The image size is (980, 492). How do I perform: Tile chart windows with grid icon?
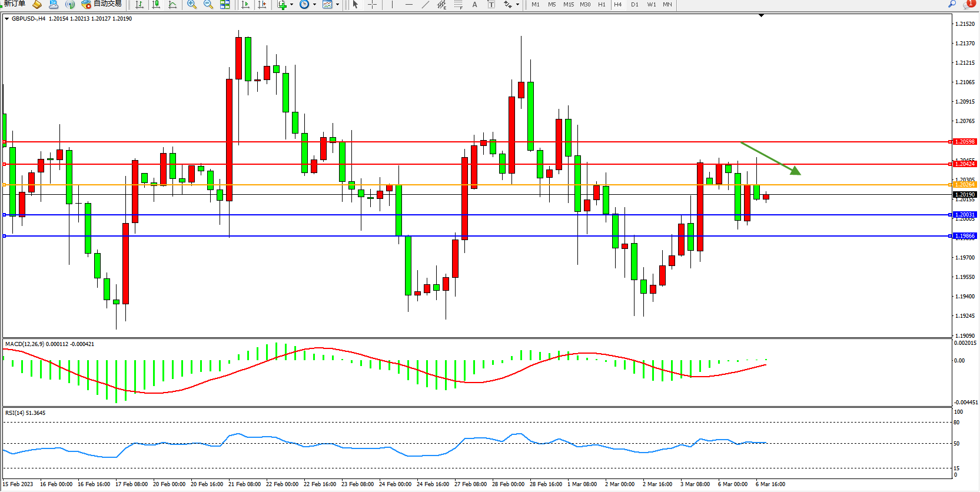(x=225, y=5)
